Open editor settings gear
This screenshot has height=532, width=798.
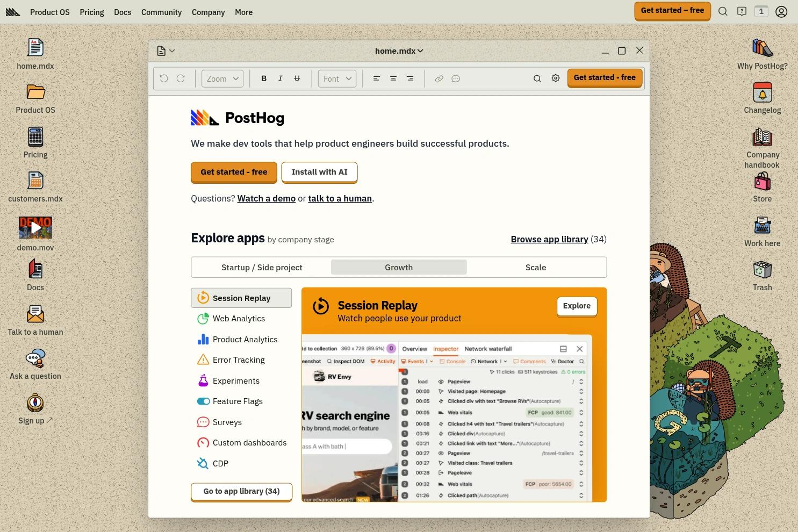pos(556,78)
